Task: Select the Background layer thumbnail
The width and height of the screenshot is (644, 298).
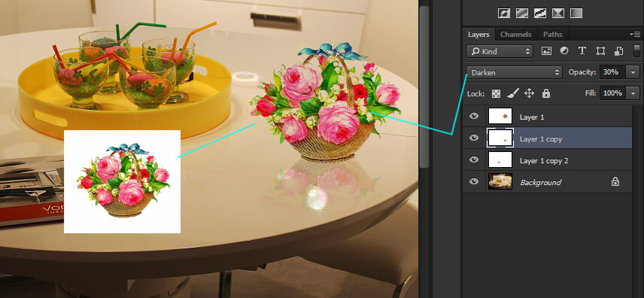Action: (x=500, y=181)
